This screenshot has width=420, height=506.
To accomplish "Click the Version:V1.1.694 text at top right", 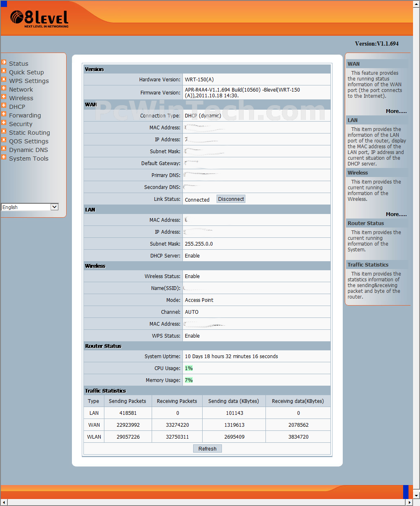I will [x=377, y=44].
